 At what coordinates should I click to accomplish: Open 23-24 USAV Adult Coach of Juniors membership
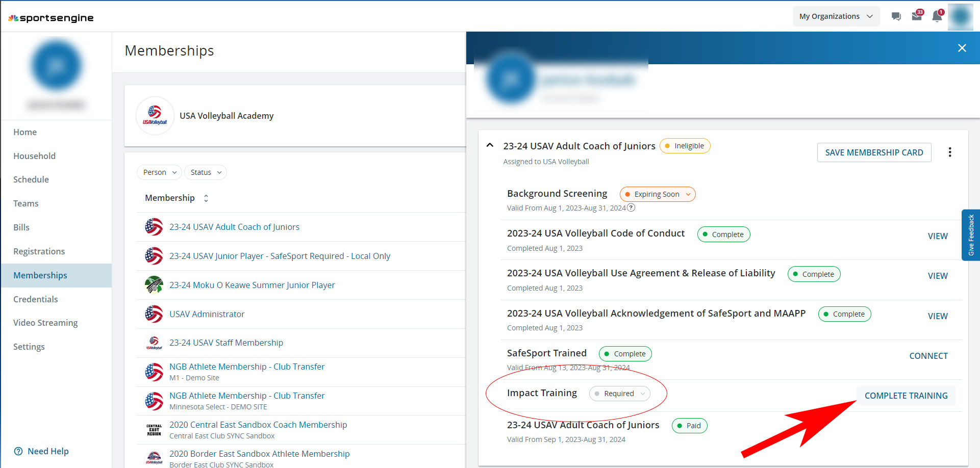[x=234, y=227]
